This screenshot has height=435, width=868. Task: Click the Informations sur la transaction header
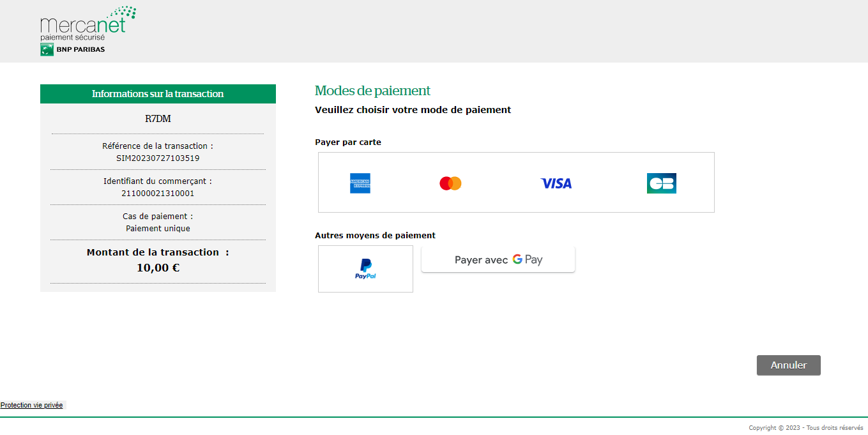tap(158, 94)
